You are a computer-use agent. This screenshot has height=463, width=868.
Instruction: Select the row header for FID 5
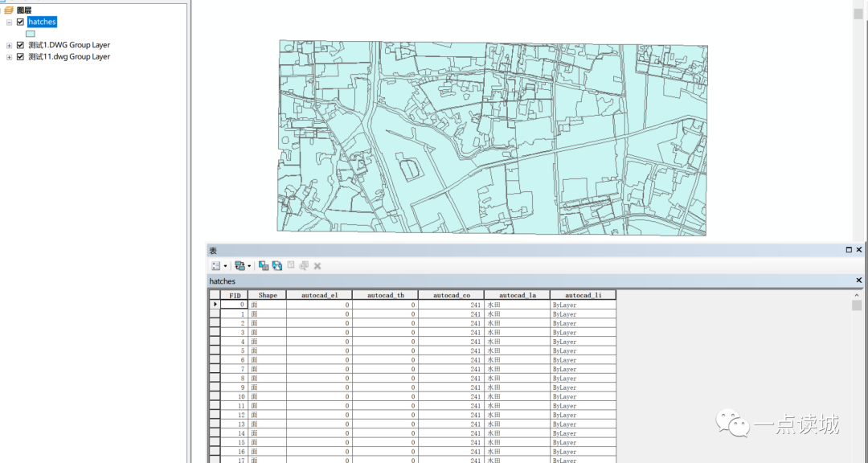pos(215,350)
